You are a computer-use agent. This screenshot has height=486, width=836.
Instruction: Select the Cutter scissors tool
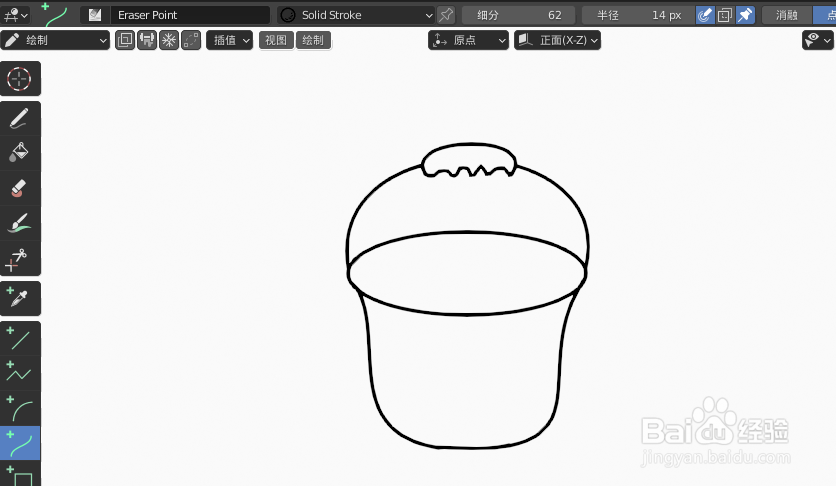[x=20, y=258]
